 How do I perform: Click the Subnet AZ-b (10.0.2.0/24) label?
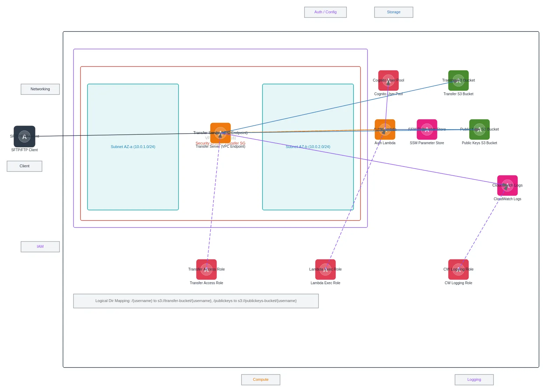[x=308, y=147]
